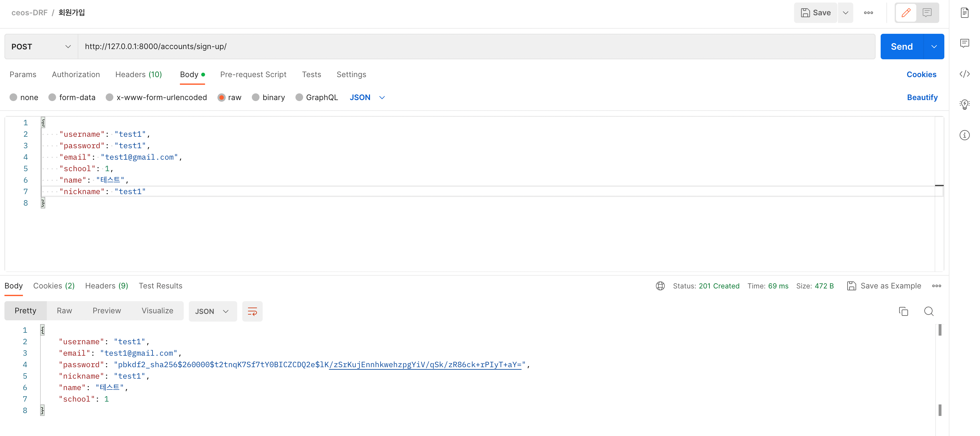The width and height of the screenshot is (980, 436).
Task: Open response JSON format dropdown
Action: coord(212,311)
